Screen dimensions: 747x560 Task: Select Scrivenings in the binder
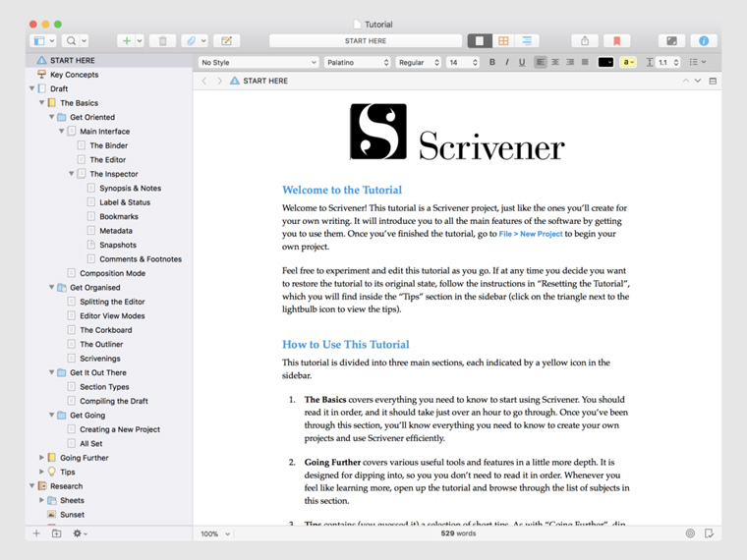tap(99, 359)
